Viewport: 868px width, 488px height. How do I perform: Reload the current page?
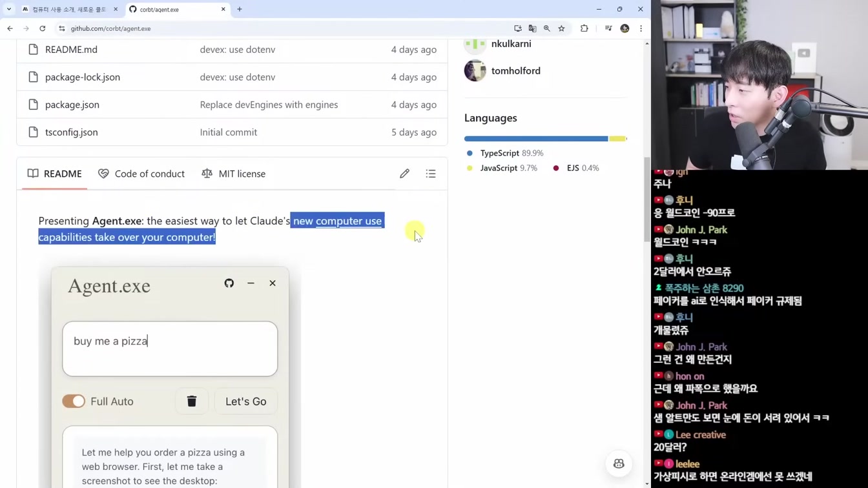pyautogui.click(x=43, y=28)
